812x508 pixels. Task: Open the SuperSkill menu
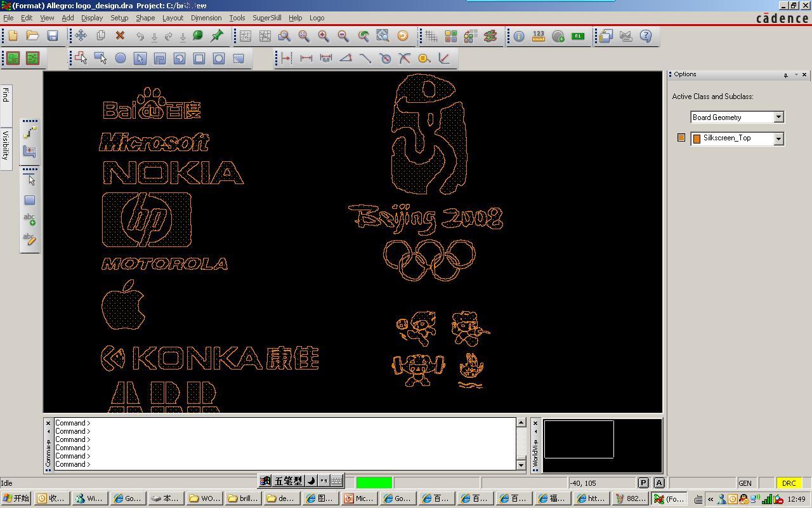click(x=267, y=18)
